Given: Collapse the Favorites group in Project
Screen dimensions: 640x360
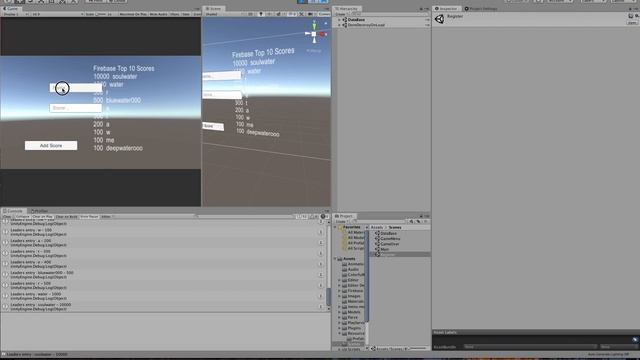Looking at the screenshot, I should [336, 227].
